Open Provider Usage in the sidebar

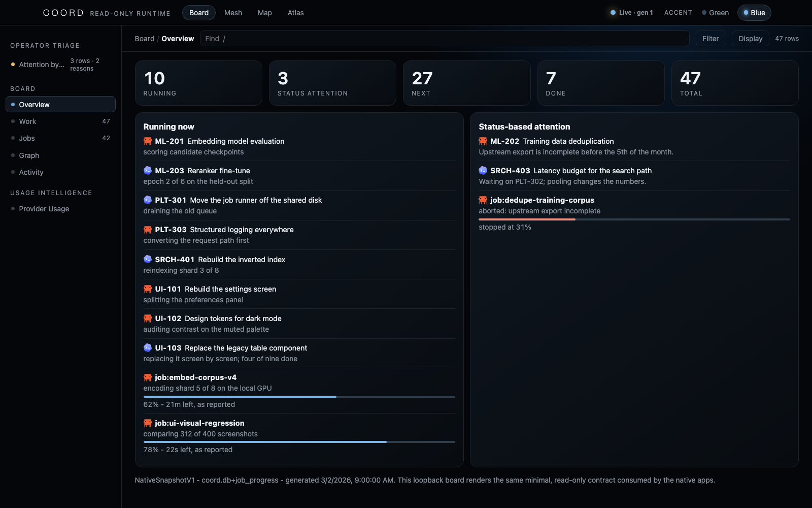coord(60,209)
